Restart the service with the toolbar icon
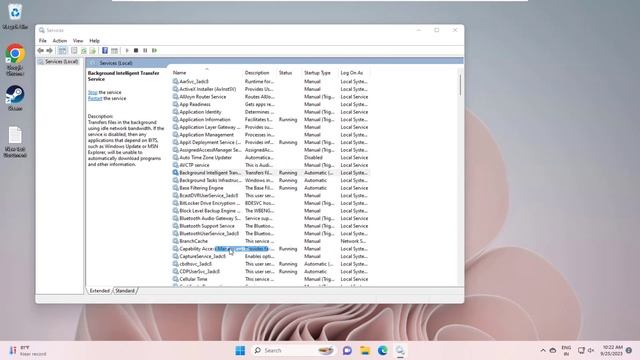Image resolution: width=640 pixels, height=360 pixels. pyautogui.click(x=154, y=51)
